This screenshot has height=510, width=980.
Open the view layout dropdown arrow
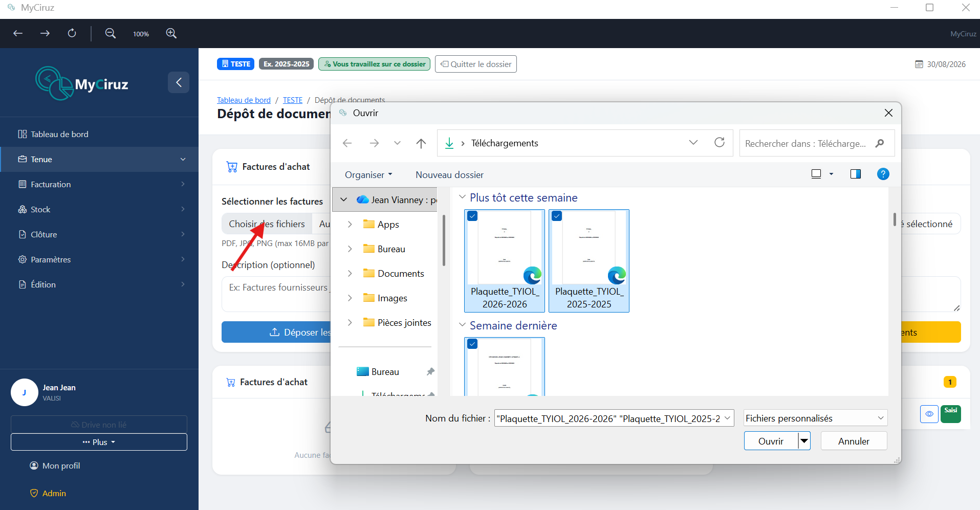pyautogui.click(x=831, y=174)
